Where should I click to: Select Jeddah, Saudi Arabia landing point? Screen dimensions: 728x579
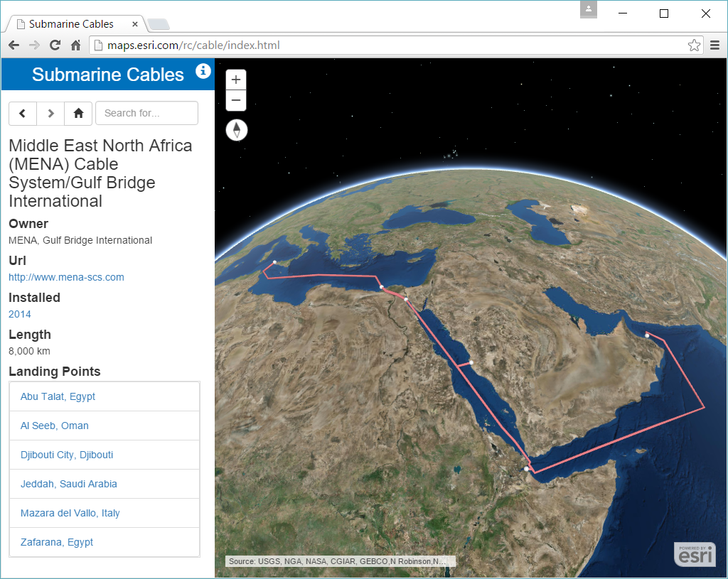105,484
